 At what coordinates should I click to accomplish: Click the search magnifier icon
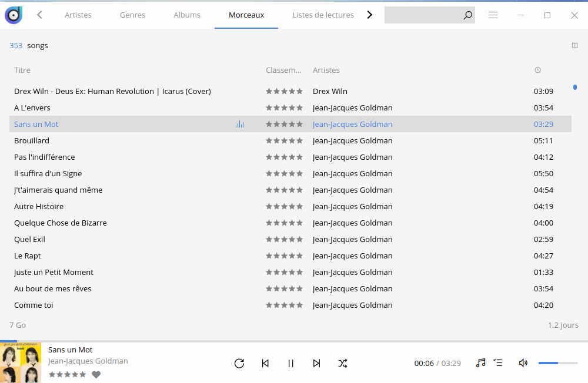tap(467, 15)
